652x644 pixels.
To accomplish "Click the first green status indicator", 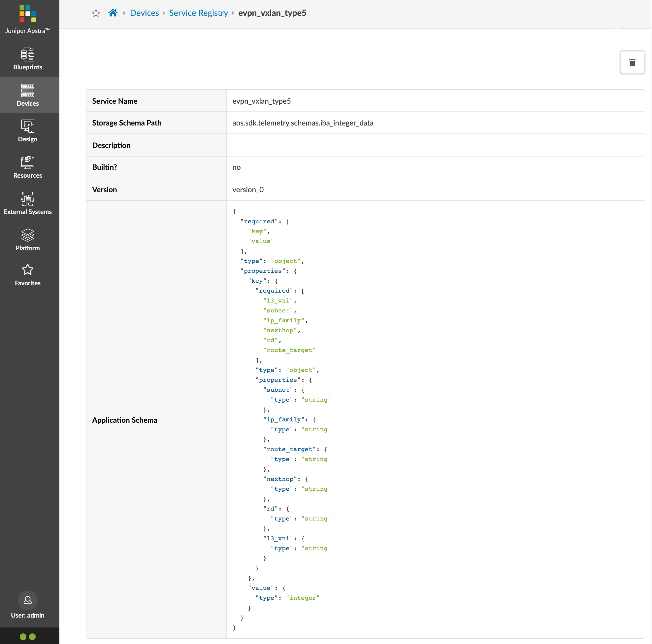I will [x=23, y=637].
